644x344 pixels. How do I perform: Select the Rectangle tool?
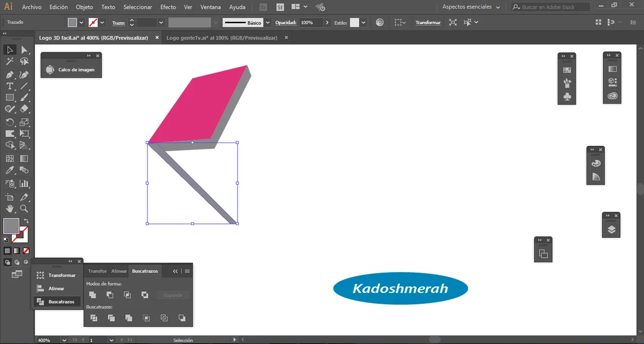pyautogui.click(x=10, y=98)
